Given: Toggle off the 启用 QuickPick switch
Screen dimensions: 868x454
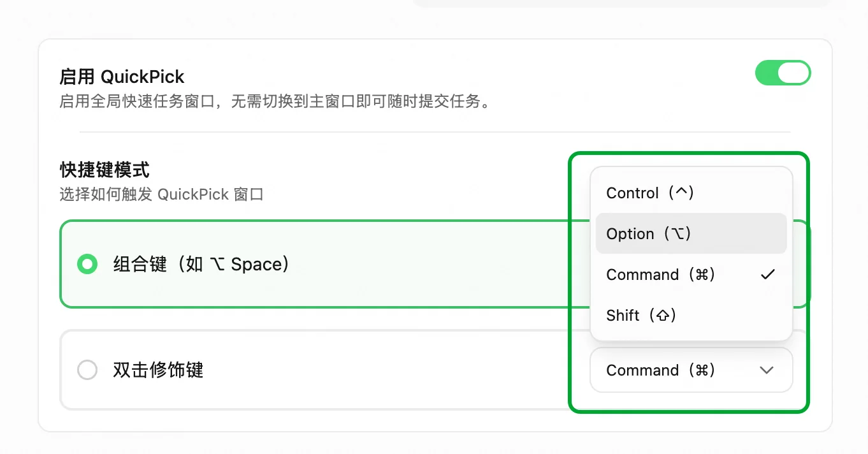Looking at the screenshot, I should click(x=783, y=73).
